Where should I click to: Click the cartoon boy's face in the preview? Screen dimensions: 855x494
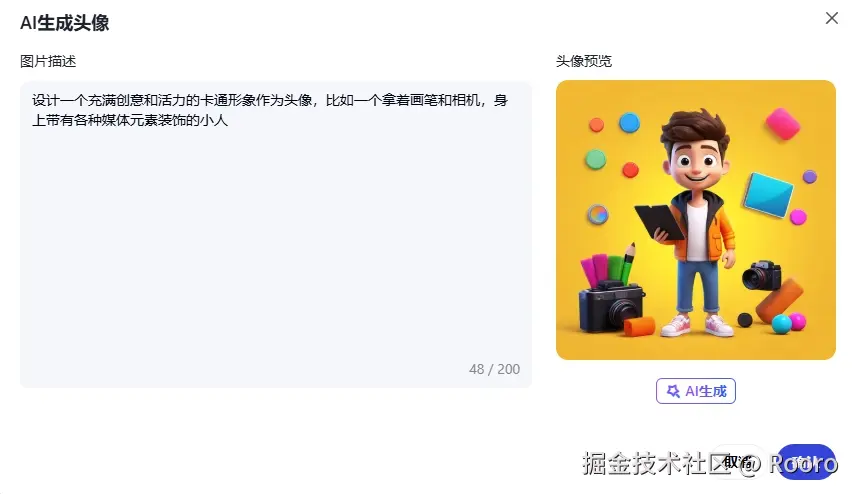(695, 162)
